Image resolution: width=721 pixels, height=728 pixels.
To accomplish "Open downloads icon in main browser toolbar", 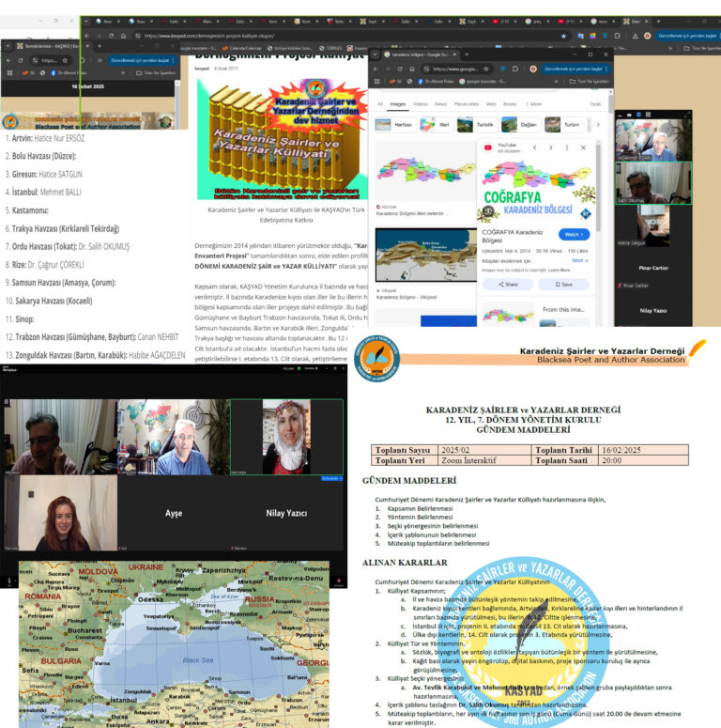I will coord(635,36).
